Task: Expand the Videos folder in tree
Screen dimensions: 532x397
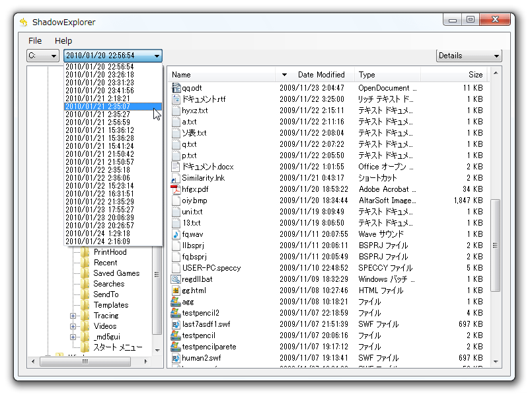Action: pyautogui.click(x=73, y=326)
